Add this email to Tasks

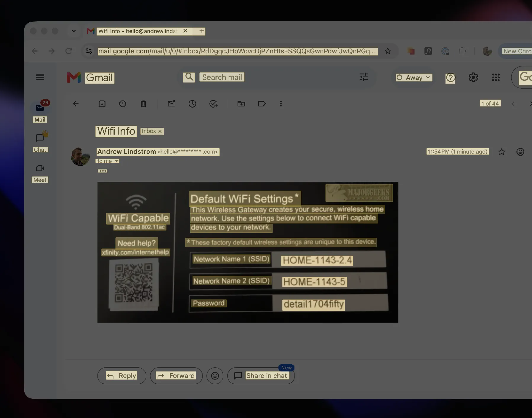[213, 104]
